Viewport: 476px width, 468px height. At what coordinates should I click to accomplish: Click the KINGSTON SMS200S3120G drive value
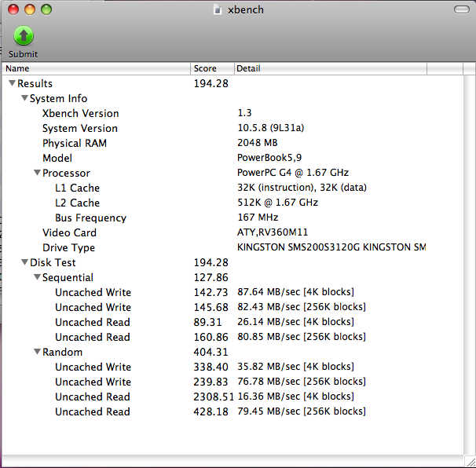(x=331, y=247)
